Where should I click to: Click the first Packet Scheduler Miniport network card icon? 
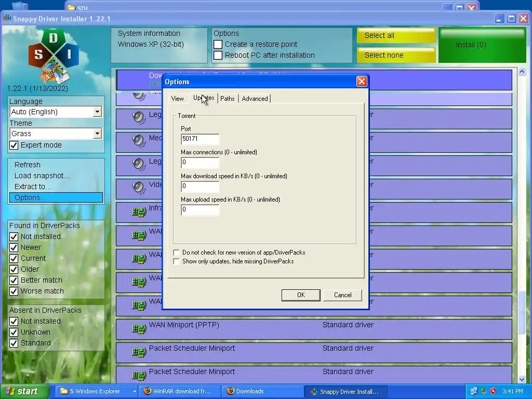[139, 352]
